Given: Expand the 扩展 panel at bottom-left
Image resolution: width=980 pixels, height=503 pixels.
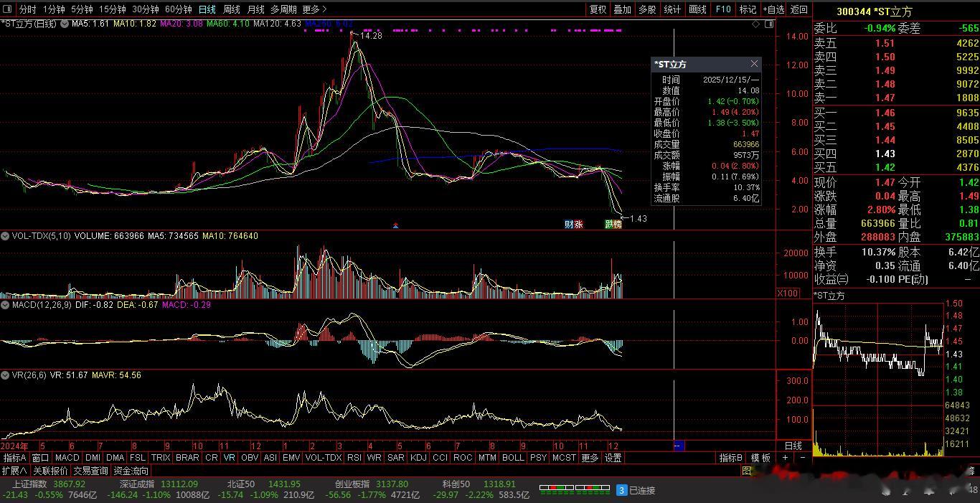Looking at the screenshot, I should coord(14,471).
